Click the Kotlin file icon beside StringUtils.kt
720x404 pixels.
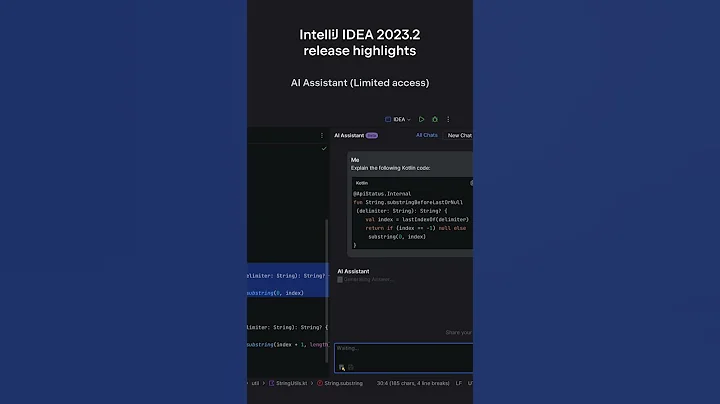(x=271, y=383)
